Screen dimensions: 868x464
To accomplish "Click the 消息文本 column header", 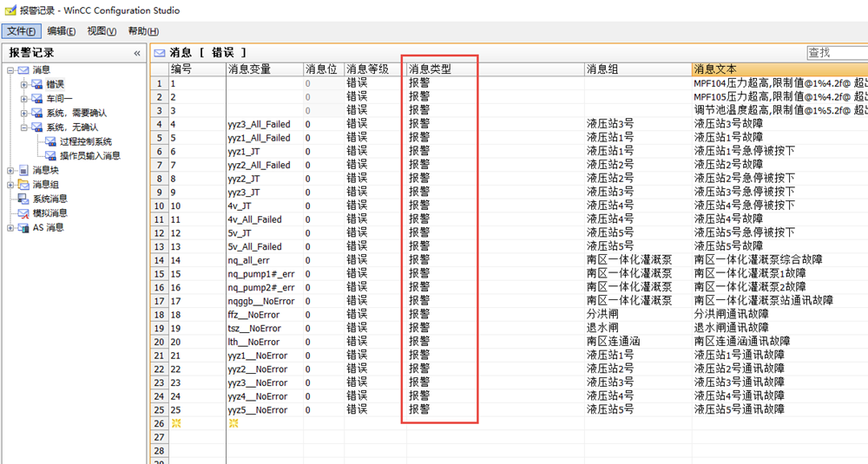I will click(715, 69).
